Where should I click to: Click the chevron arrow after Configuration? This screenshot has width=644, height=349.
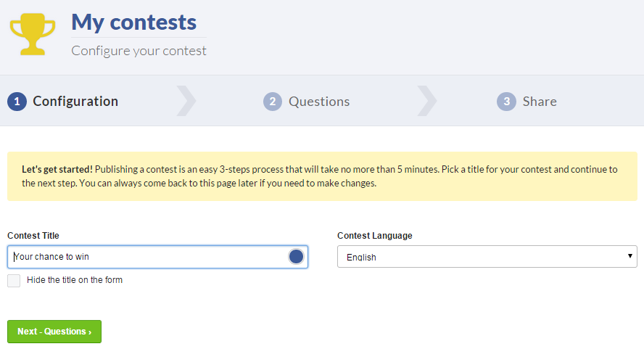pyautogui.click(x=186, y=101)
